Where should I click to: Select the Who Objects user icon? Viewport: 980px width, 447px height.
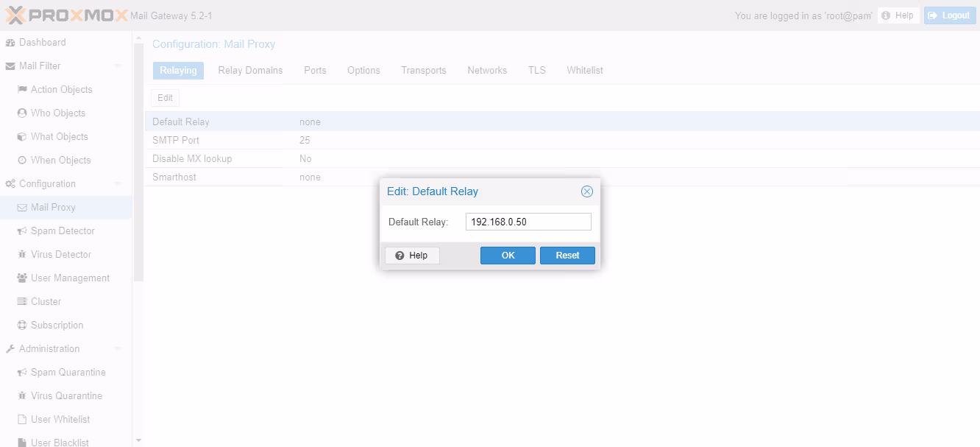point(22,113)
